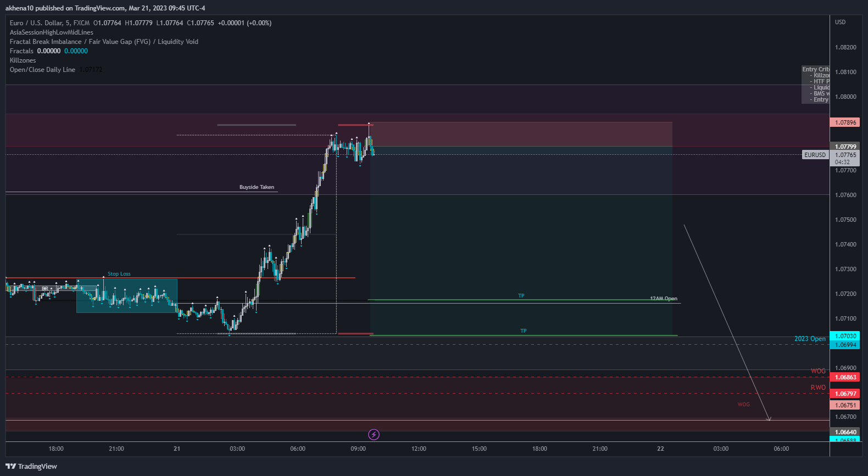Select the AsiaSessionHighLowMidLines indicator legend

tap(52, 32)
